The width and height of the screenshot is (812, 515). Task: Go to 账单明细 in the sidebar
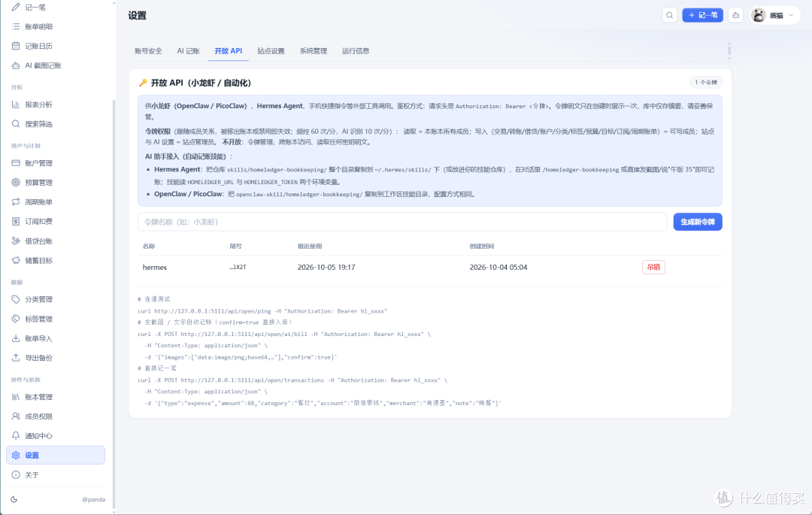[56, 26]
